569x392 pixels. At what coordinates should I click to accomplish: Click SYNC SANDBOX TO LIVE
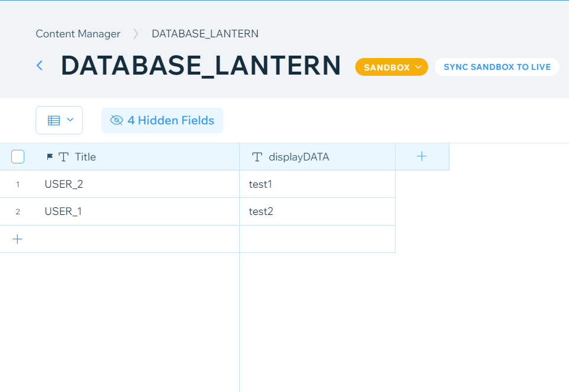(x=497, y=67)
